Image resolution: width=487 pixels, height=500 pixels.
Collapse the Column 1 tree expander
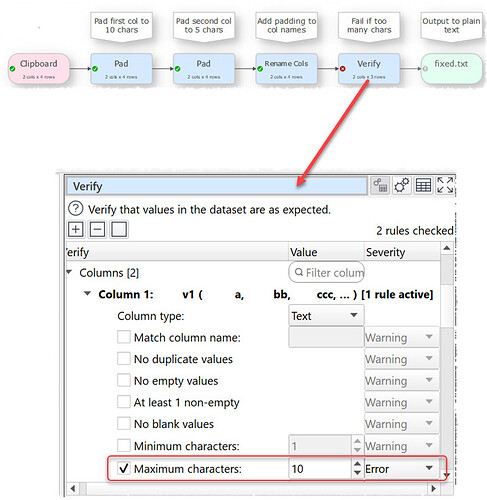[87, 294]
